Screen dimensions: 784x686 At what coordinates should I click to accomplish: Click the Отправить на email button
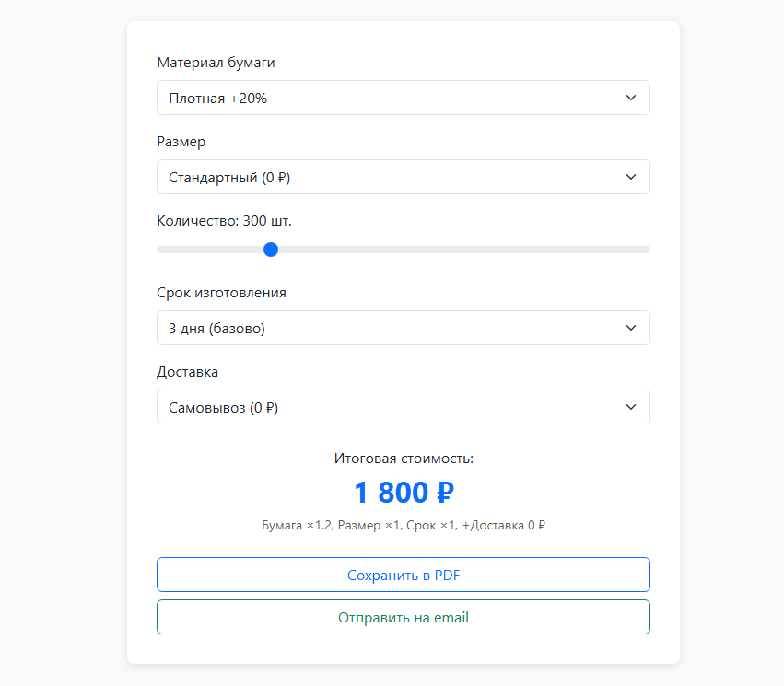(404, 616)
